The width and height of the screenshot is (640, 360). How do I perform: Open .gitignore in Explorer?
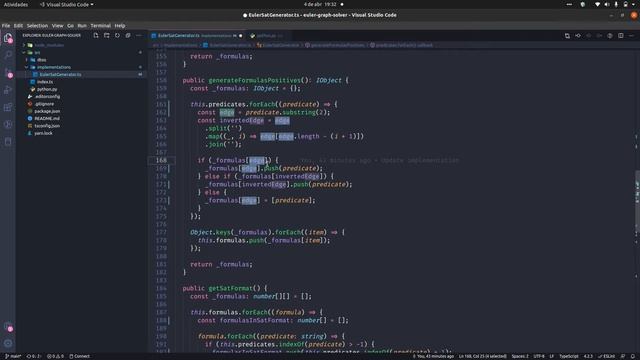click(x=44, y=104)
